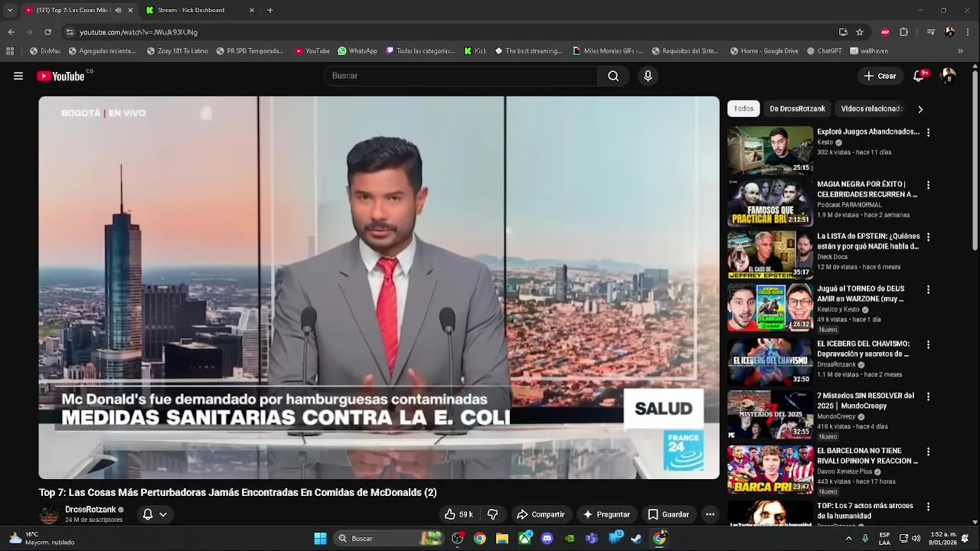
Task: Open options for La LISTA de EPSTEIN video
Action: (x=928, y=237)
